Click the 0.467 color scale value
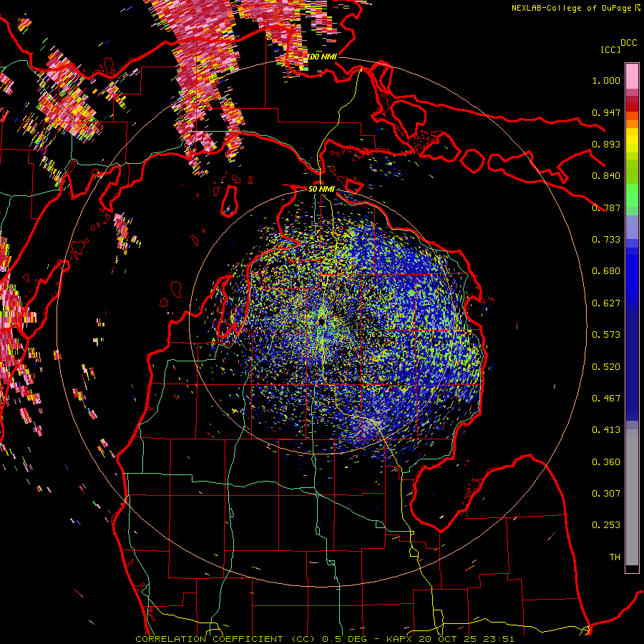 pos(606,399)
